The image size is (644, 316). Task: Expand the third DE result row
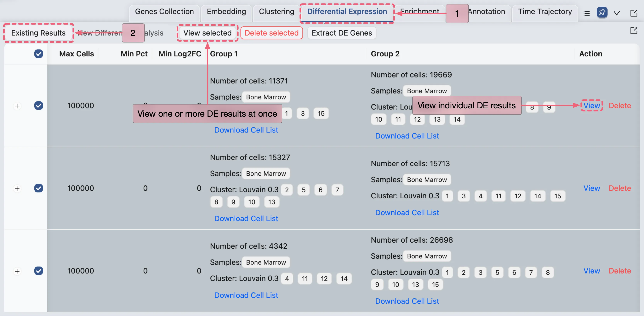point(17,271)
